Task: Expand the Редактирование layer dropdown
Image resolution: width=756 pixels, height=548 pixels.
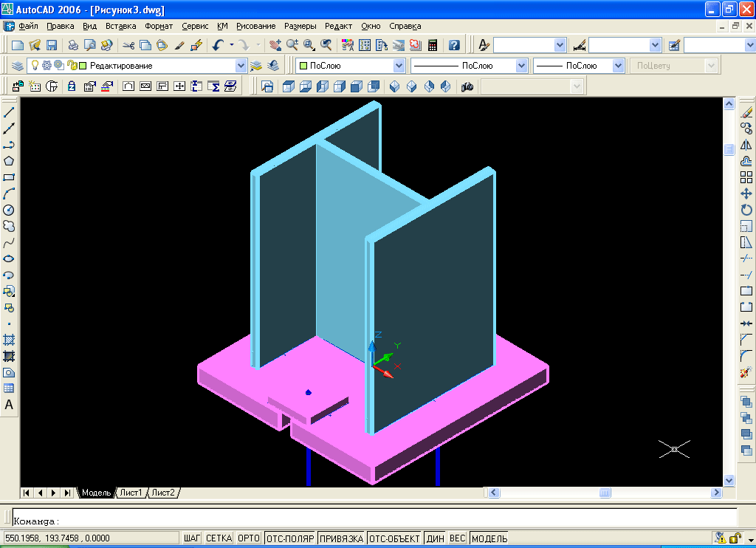Action: (x=240, y=66)
